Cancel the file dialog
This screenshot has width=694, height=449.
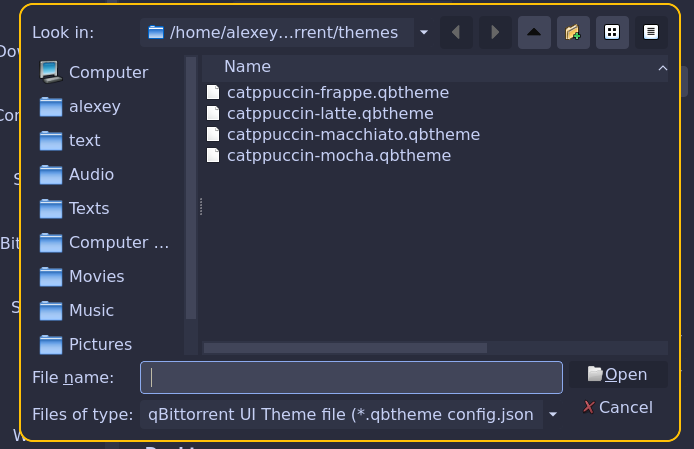tap(617, 407)
